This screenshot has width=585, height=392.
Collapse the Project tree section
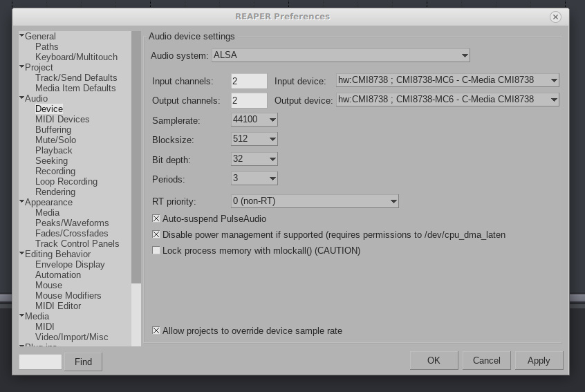click(x=21, y=67)
